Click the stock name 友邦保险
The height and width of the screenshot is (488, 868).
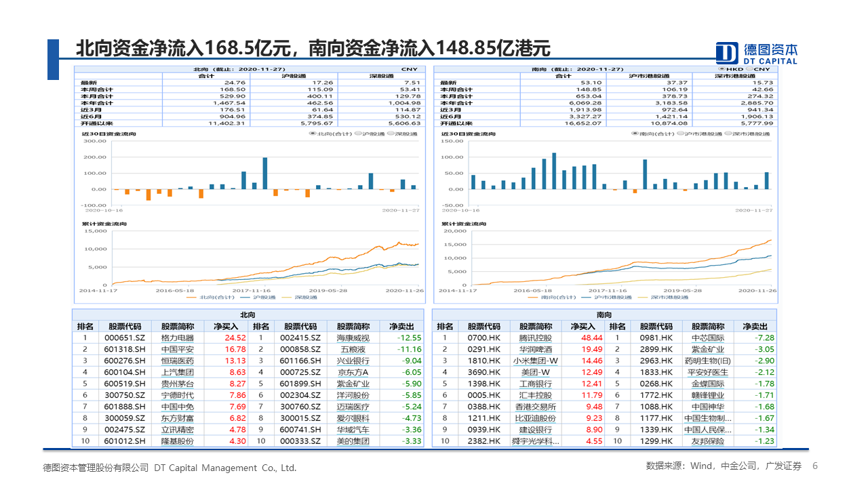709,441
